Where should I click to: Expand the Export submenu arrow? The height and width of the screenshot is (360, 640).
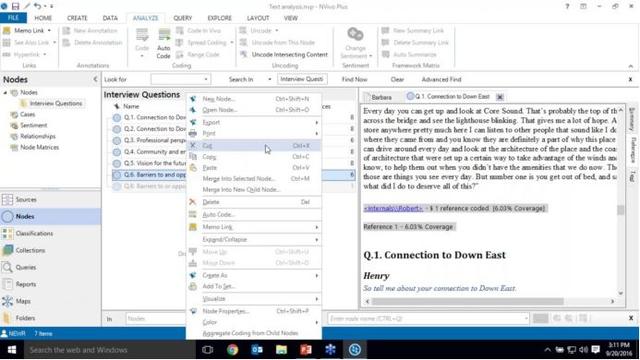pyautogui.click(x=316, y=122)
